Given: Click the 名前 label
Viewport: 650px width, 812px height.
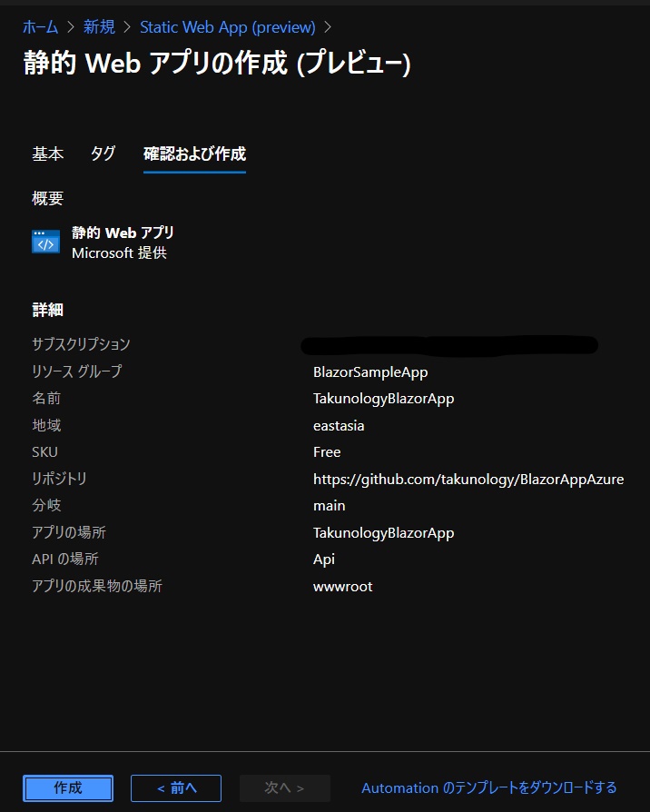Looking at the screenshot, I should (x=46, y=398).
